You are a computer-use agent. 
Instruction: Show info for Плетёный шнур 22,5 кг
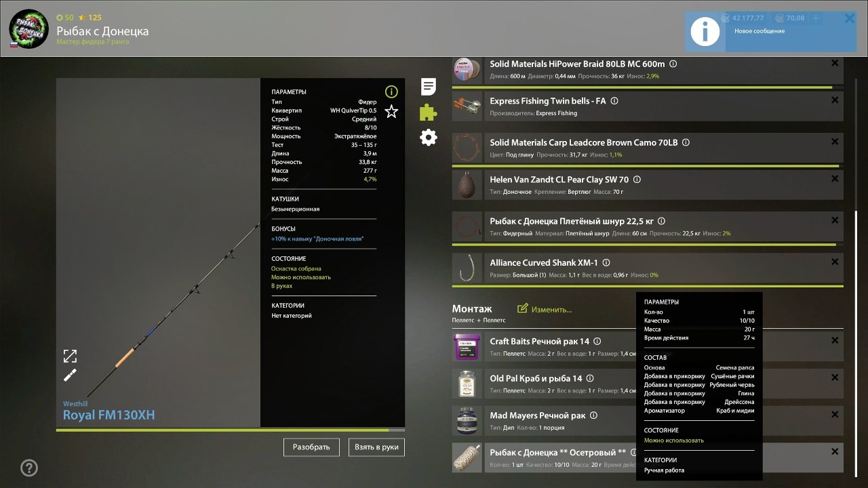(662, 221)
